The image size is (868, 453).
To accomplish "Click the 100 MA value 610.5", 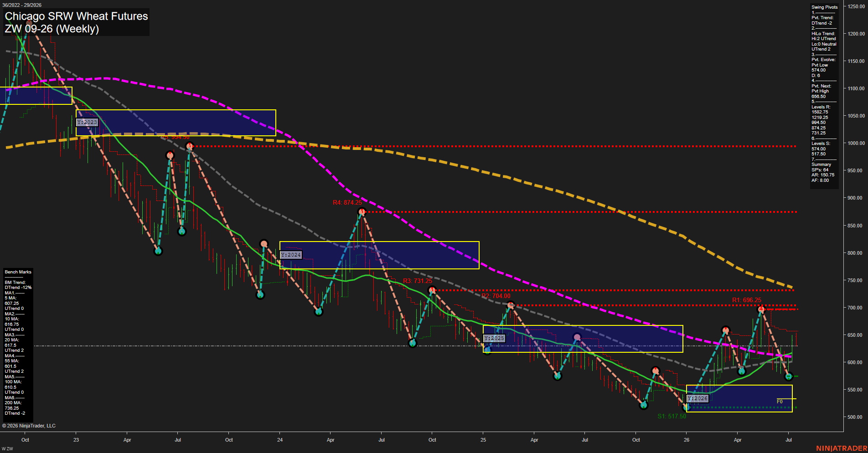I will [x=10, y=387].
